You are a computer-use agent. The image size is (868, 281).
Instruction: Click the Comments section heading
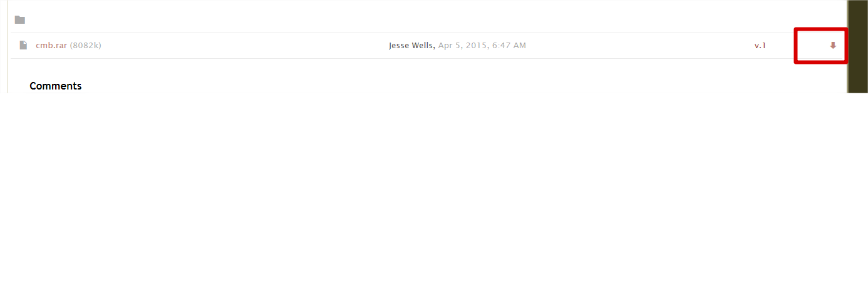click(x=55, y=86)
